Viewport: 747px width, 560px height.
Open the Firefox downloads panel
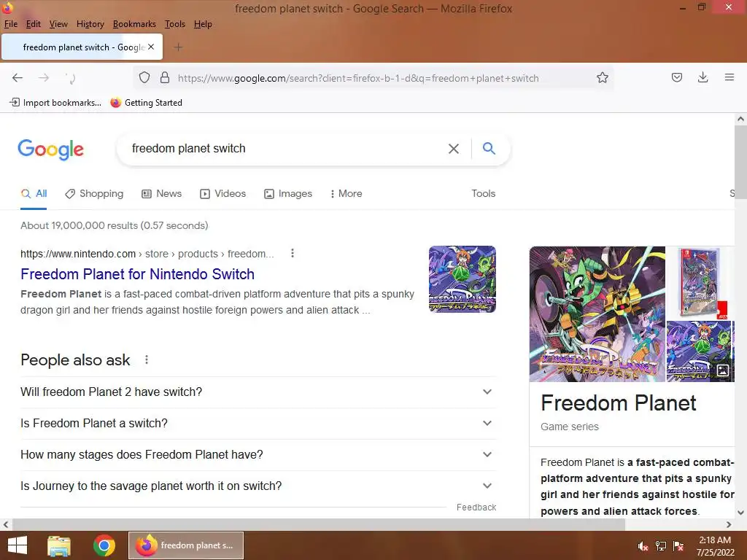tap(703, 77)
